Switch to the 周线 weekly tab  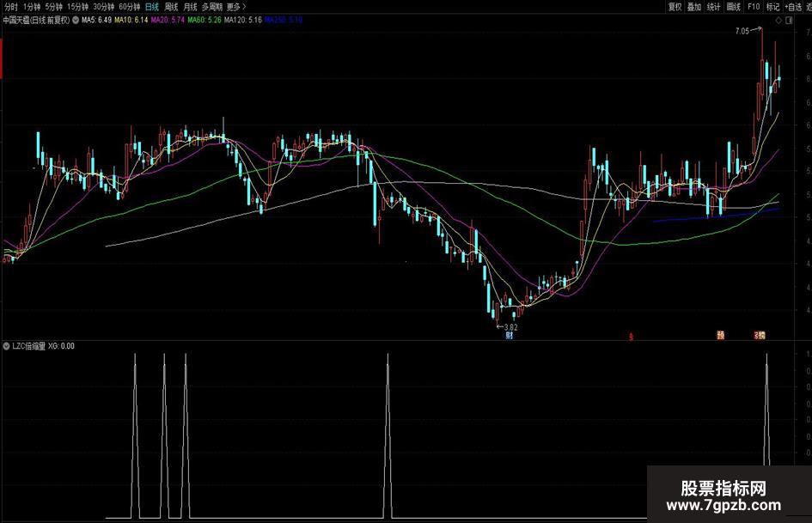[x=171, y=7]
